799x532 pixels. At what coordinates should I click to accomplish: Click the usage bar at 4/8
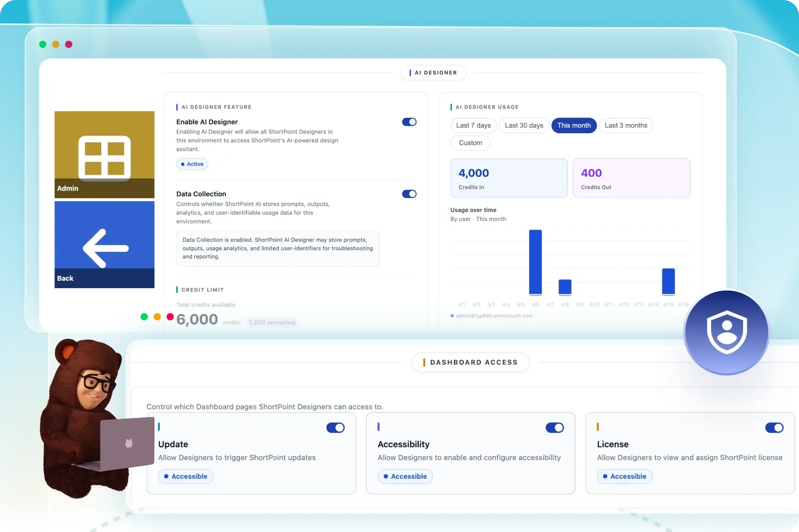coord(565,287)
